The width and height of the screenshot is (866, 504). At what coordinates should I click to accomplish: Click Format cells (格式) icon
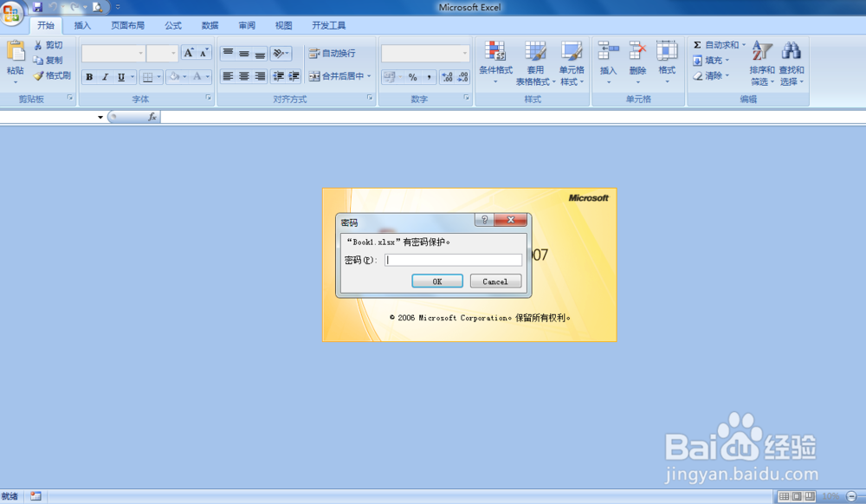(667, 51)
